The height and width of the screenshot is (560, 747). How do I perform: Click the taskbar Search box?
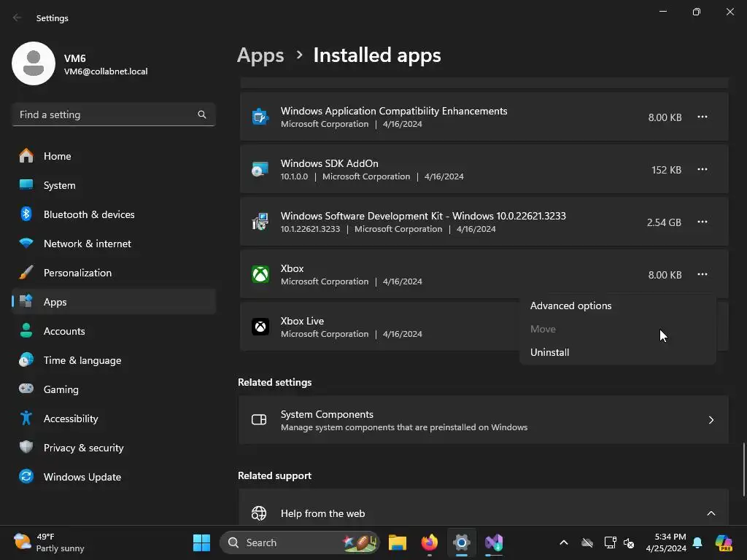pos(300,542)
